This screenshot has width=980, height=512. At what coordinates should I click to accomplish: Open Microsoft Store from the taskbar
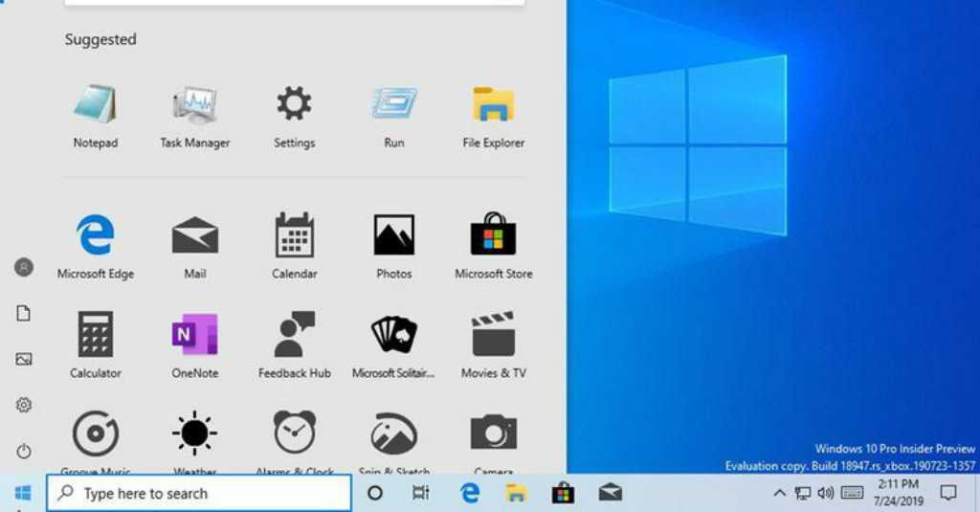tap(563, 493)
